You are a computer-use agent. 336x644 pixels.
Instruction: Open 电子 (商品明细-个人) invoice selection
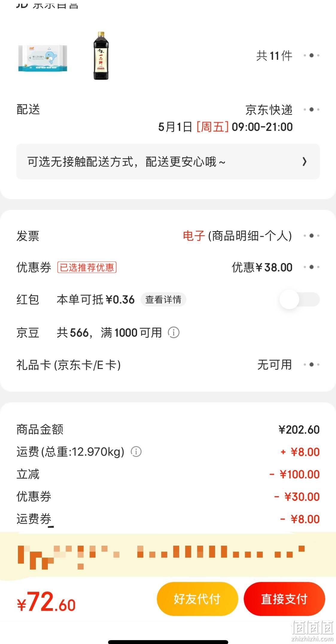(237, 236)
